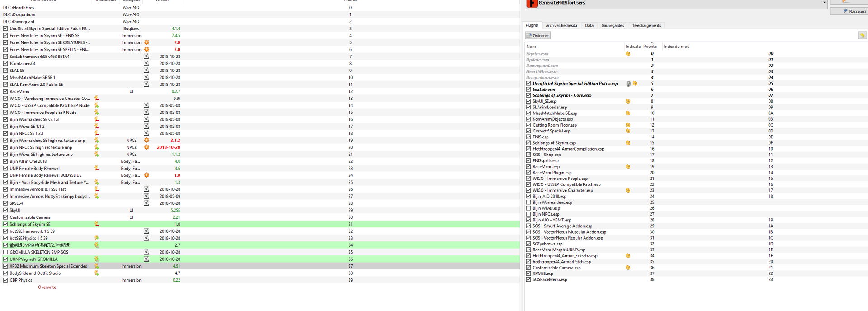868x311 pixels.
Task: Click flag icon on RaceMenu.esp row
Action: (628, 167)
